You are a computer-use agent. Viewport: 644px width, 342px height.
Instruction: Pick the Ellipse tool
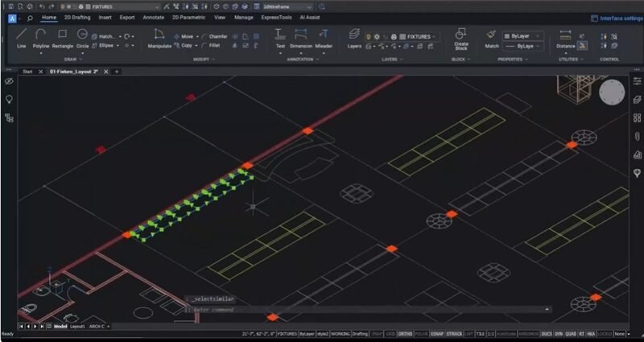coord(103,46)
